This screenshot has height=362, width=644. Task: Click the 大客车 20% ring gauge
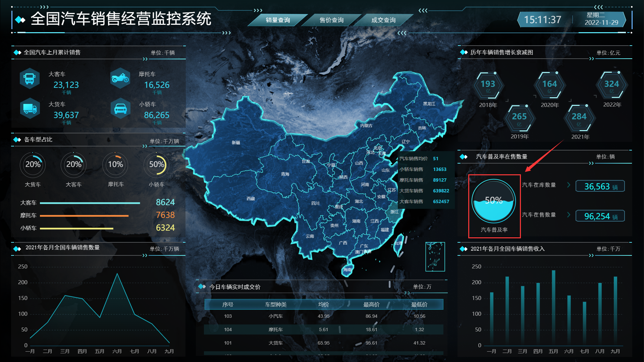74,165
